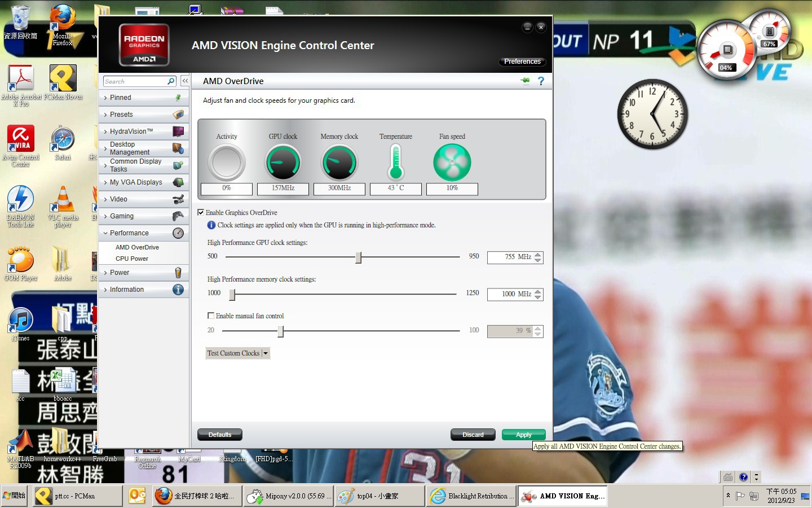Click the My VGA Displays monitor icon
This screenshot has width=812, height=508.
(178, 182)
